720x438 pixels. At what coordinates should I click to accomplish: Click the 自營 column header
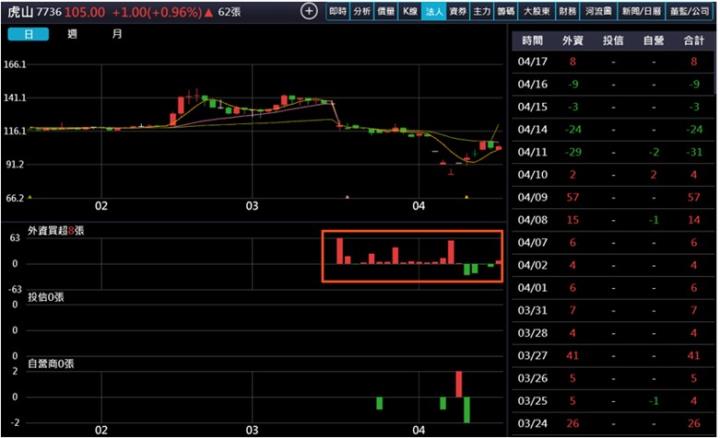tap(653, 40)
